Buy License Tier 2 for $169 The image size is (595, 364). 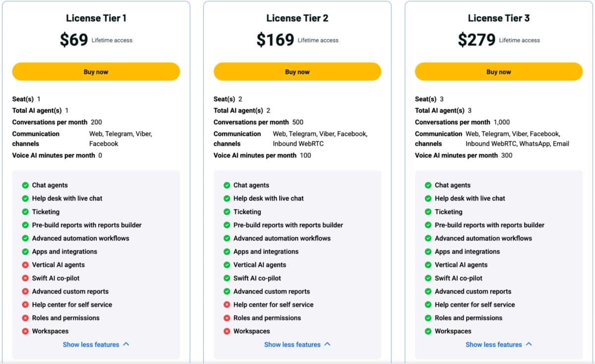point(297,72)
